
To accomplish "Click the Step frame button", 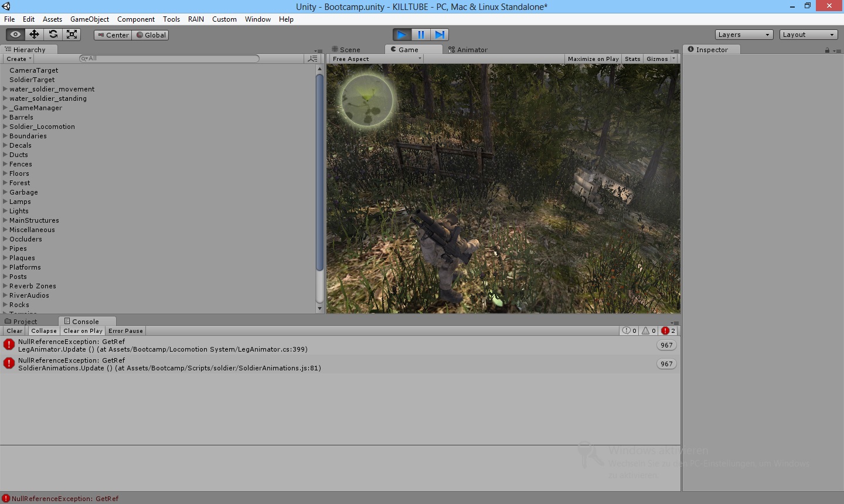I will point(440,35).
